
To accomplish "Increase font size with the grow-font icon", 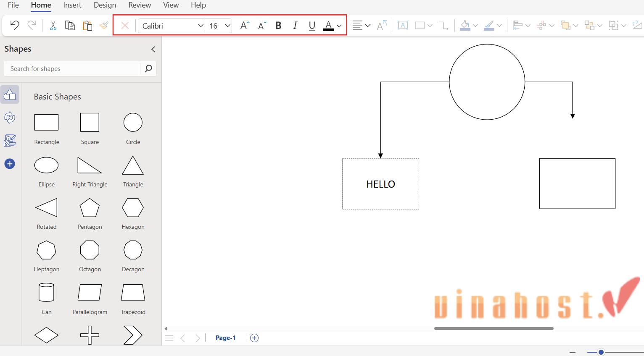I will [245, 26].
